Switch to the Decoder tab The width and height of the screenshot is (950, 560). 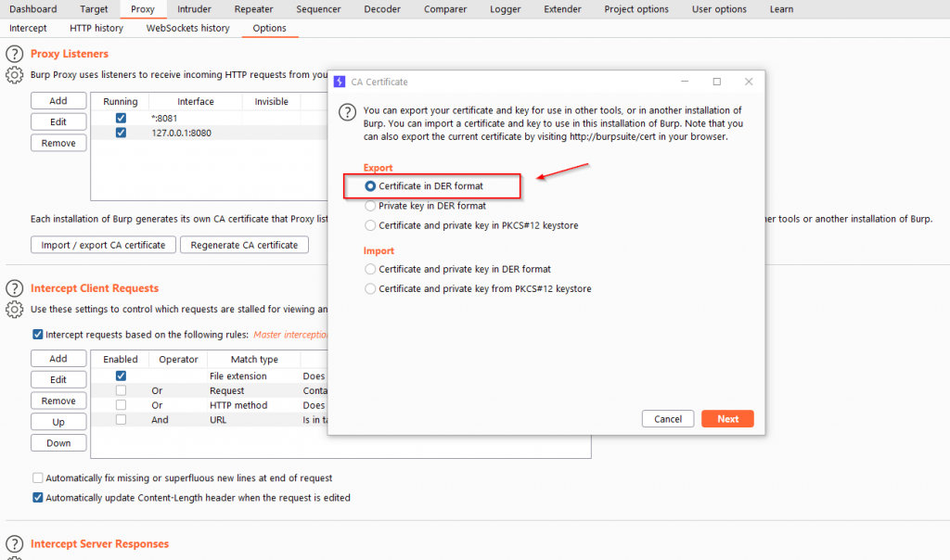(382, 9)
